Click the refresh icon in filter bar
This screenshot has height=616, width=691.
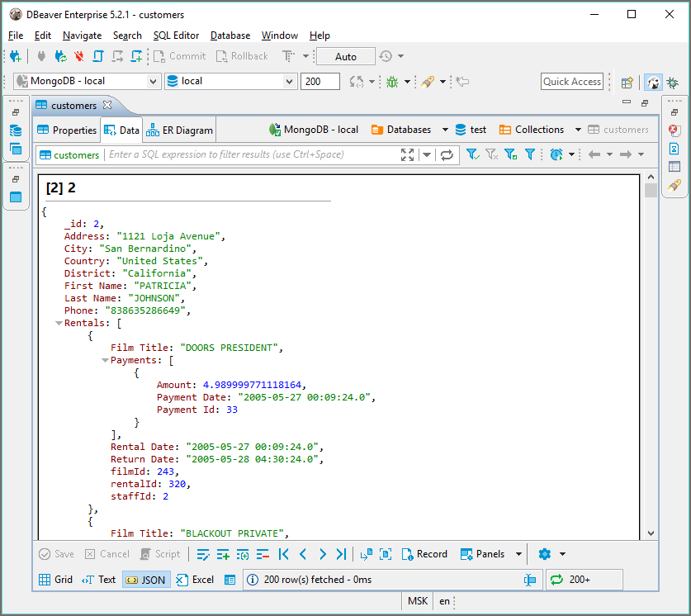(447, 154)
